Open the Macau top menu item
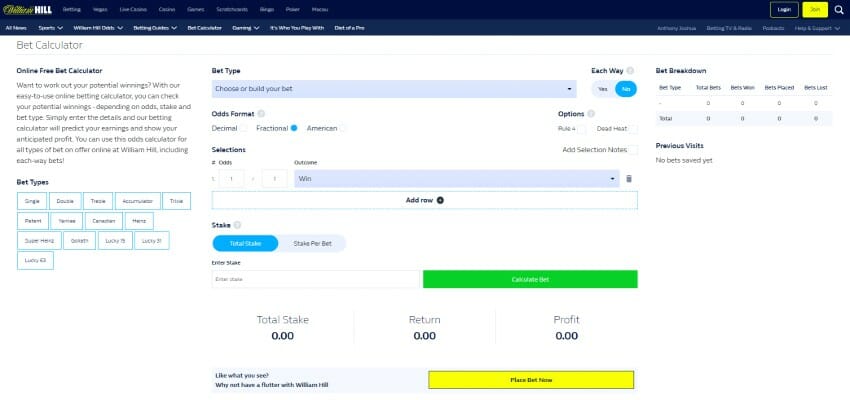This screenshot has width=850, height=400. (x=320, y=10)
